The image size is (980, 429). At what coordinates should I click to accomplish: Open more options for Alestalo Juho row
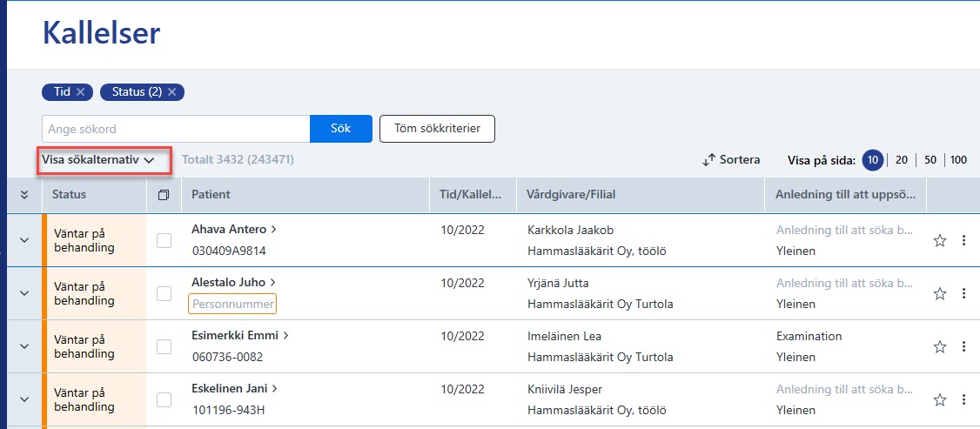(963, 293)
